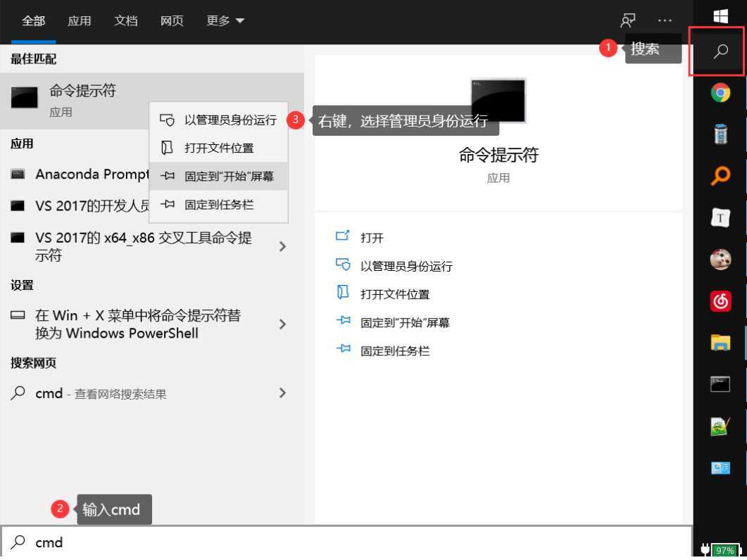
Task: Open the orange magnifier app on the taskbar
Action: click(720, 175)
